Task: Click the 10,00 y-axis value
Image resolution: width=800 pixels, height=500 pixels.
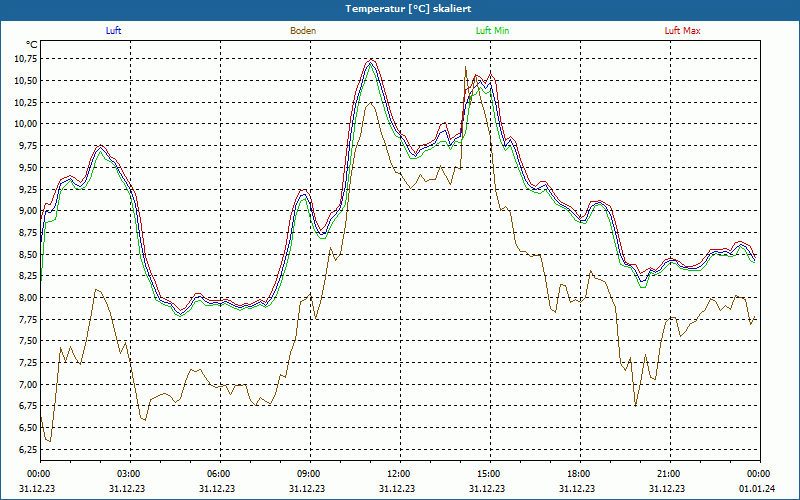Action: tap(27, 124)
